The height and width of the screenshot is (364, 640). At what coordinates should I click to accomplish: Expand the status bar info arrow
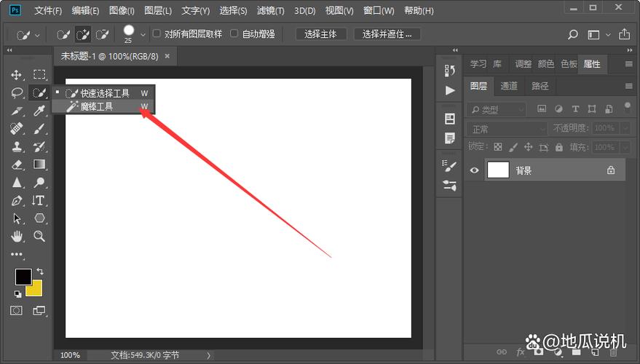pos(208,355)
